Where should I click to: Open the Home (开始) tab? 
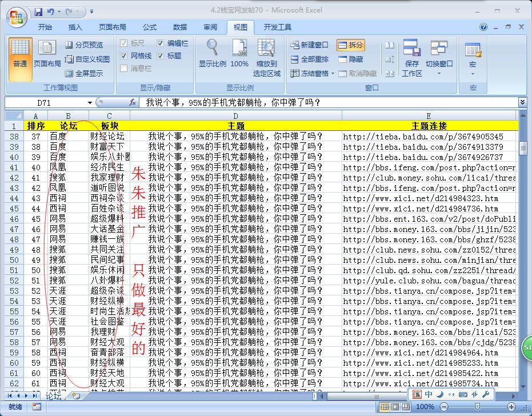[45, 27]
